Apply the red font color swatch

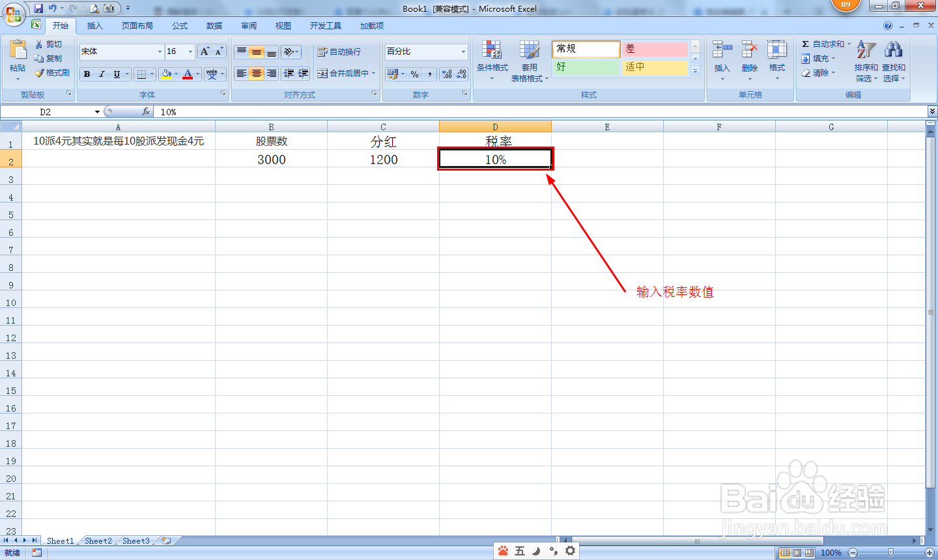coord(188,74)
